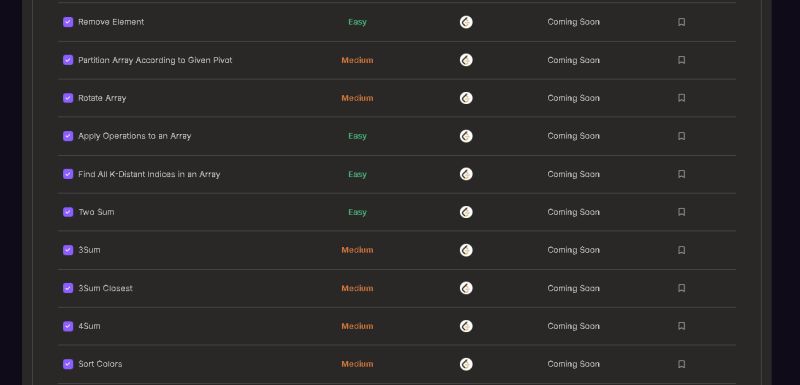
Task: Open practice icon for Apply Operations to an Array
Action: pyautogui.click(x=466, y=136)
